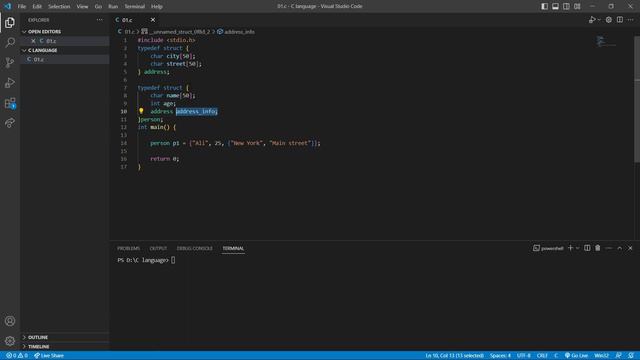
Task: Click Win32 configuration in status bar
Action: [x=601, y=356]
